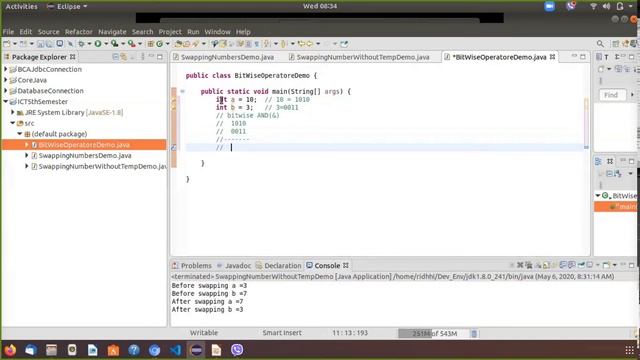This screenshot has width=640, height=360.
Task: Collapse the main method fold marker in editor
Action: [182, 91]
